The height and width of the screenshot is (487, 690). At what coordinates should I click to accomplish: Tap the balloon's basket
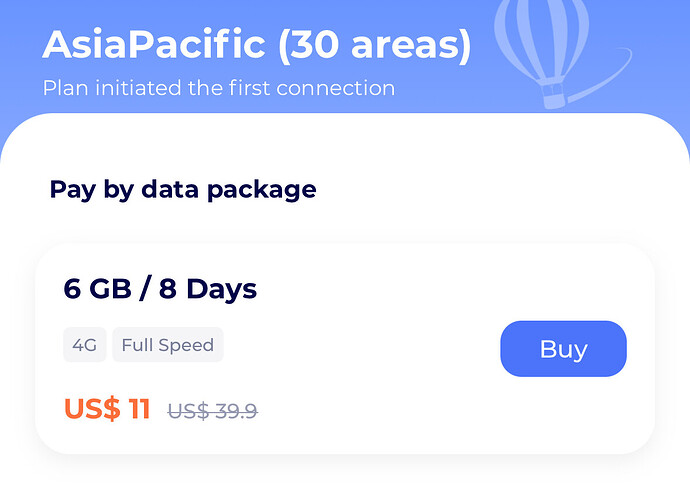point(549,98)
